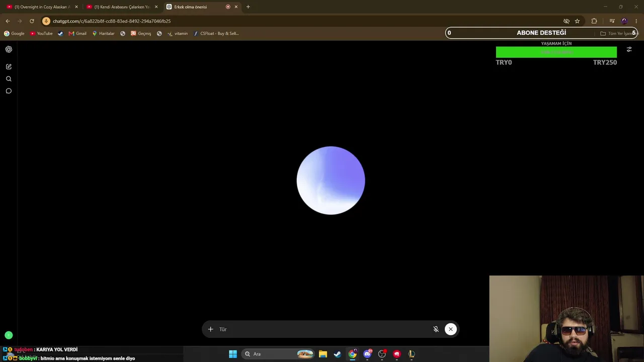
Task: Open a new browser tab
Action: 248,7
